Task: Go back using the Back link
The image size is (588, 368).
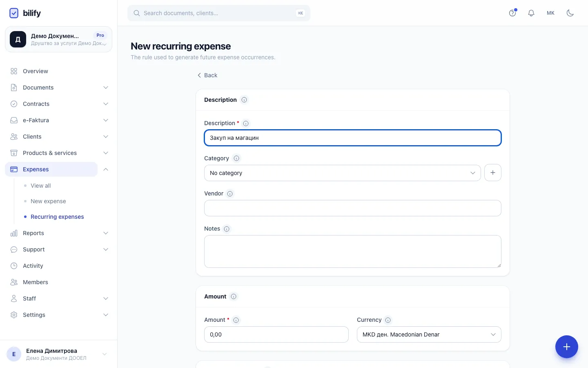Action: (207, 75)
